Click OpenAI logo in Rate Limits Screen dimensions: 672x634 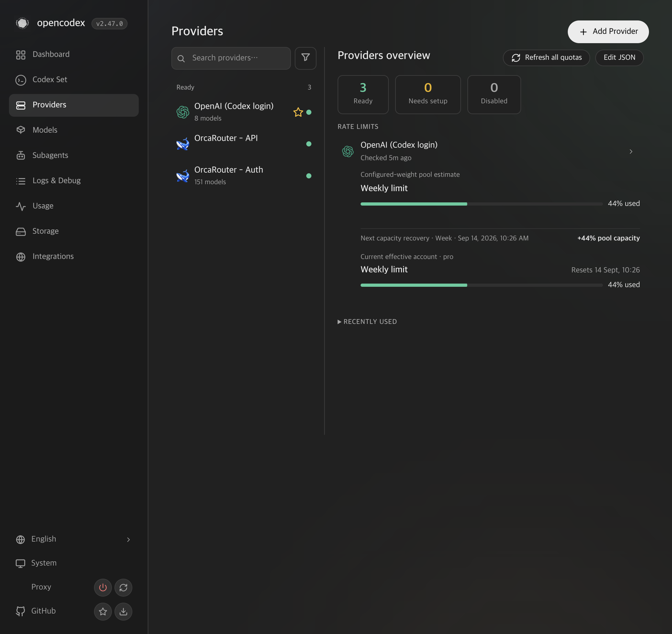coord(348,151)
